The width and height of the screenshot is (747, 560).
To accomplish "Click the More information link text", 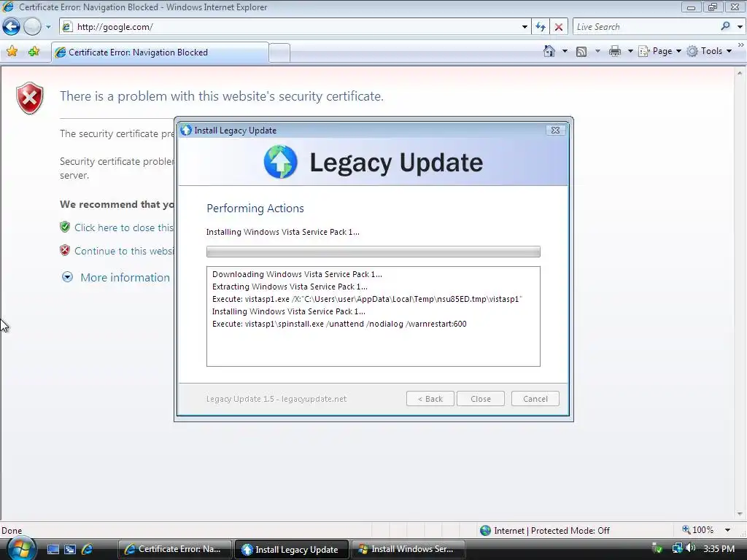I will (125, 278).
